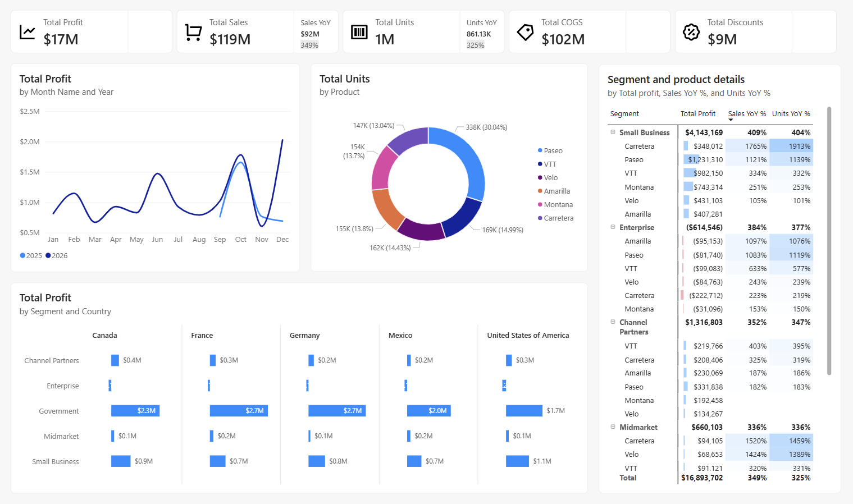
Task: Click the Total Units barcode icon
Action: pyautogui.click(x=359, y=32)
